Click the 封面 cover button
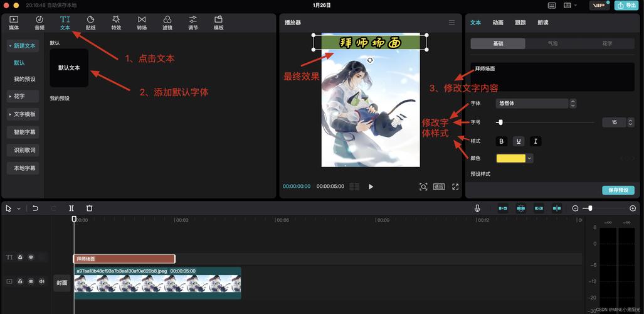 point(62,283)
